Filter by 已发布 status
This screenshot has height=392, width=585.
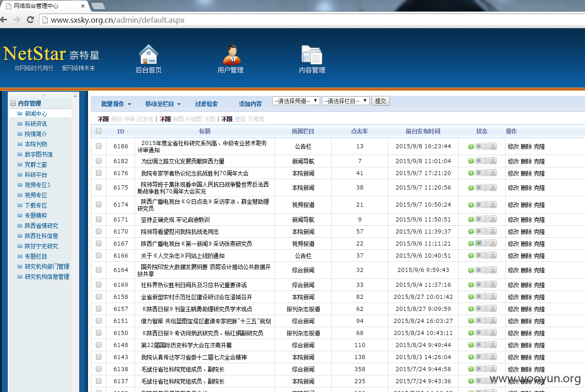point(145,119)
